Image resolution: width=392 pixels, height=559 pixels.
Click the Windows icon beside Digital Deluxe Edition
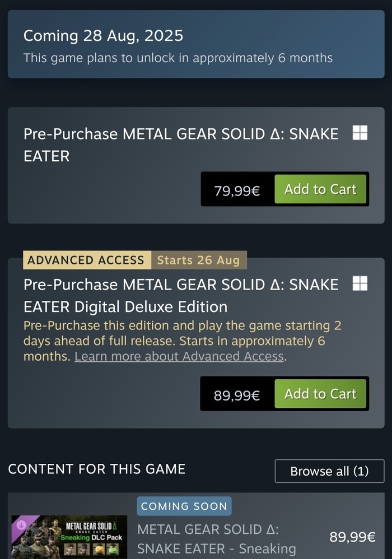coord(360,284)
